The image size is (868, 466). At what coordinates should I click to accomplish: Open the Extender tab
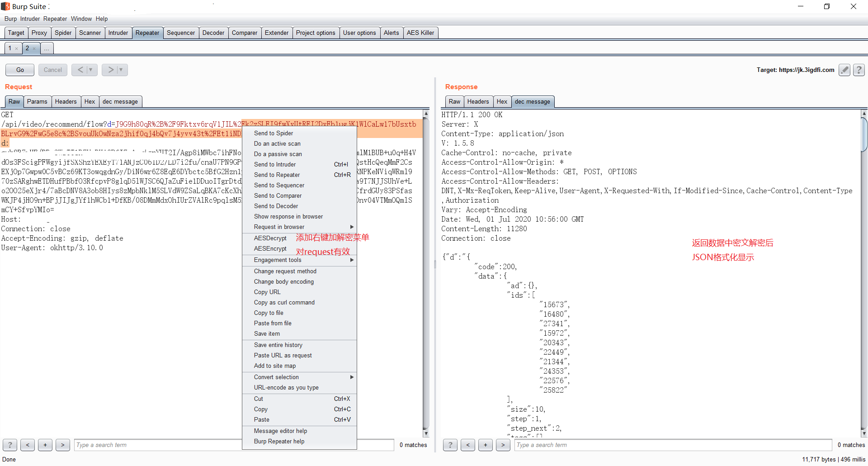coord(277,33)
